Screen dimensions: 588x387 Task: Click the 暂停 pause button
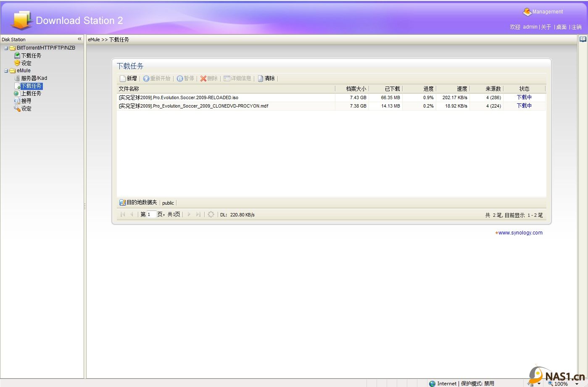pos(185,79)
